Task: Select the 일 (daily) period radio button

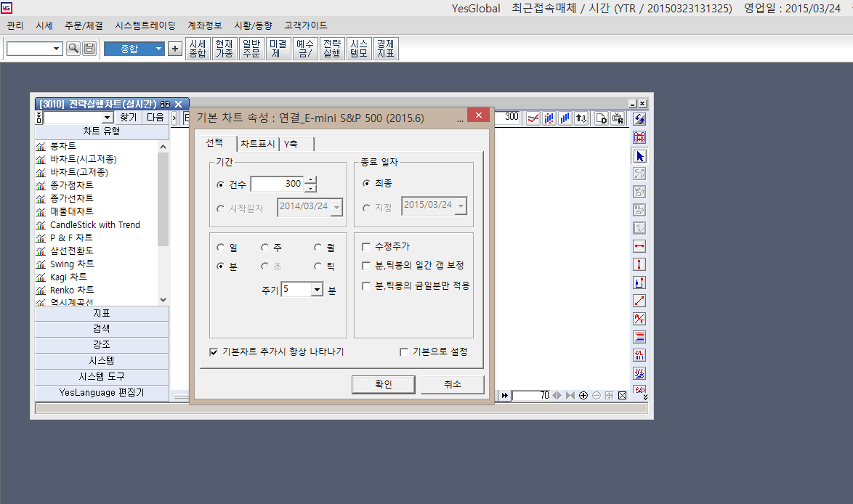Action: point(220,248)
